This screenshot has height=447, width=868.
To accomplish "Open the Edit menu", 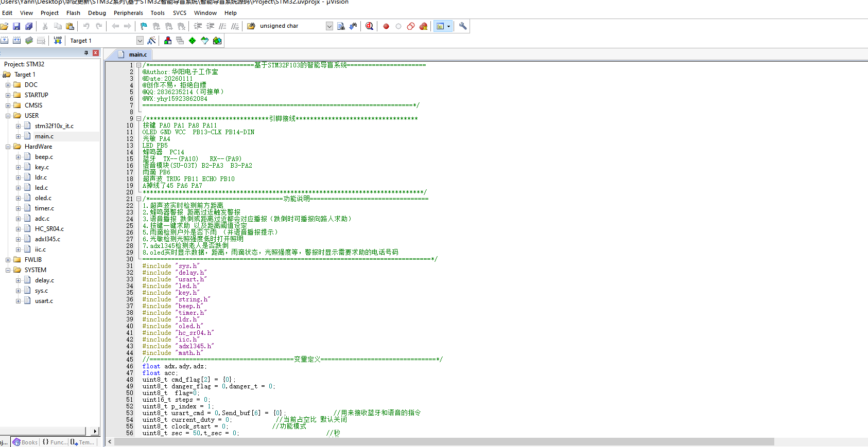I will [7, 13].
